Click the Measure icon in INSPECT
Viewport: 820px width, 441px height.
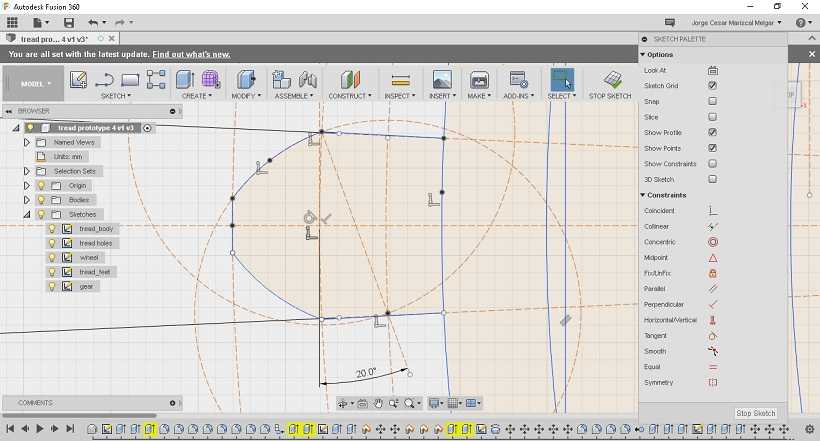coord(400,80)
